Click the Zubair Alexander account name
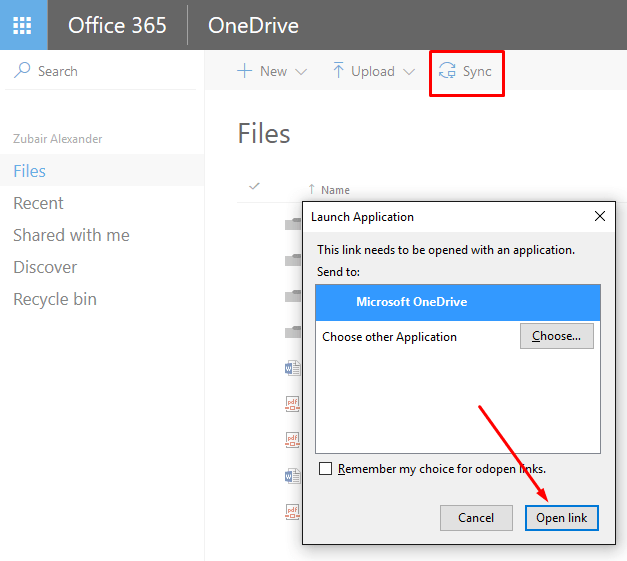The image size is (627, 561). (x=58, y=139)
